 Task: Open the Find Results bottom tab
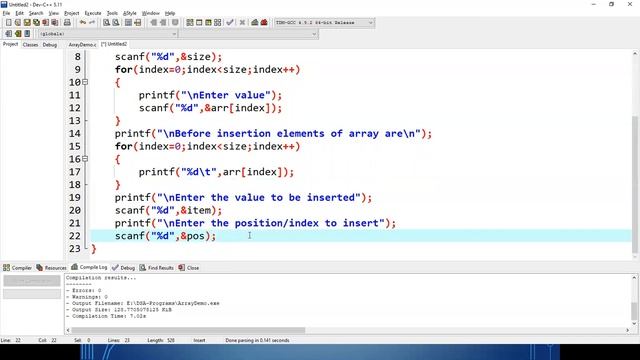tap(157, 268)
